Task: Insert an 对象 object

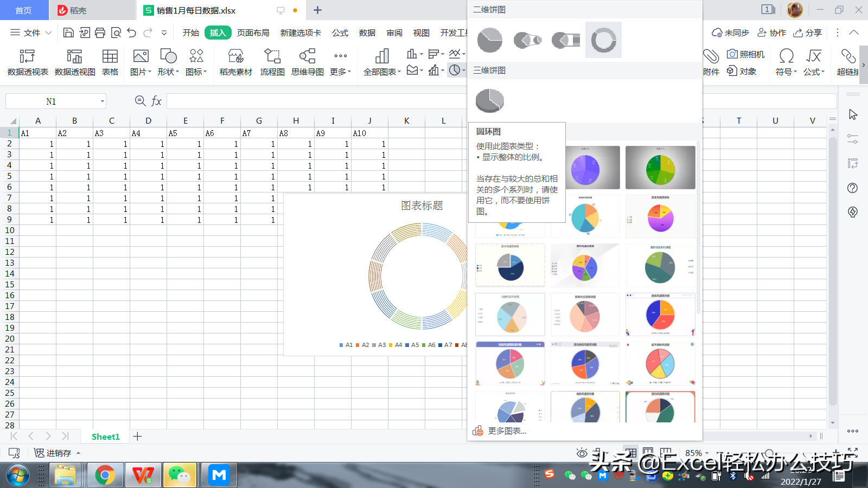Action: point(742,71)
